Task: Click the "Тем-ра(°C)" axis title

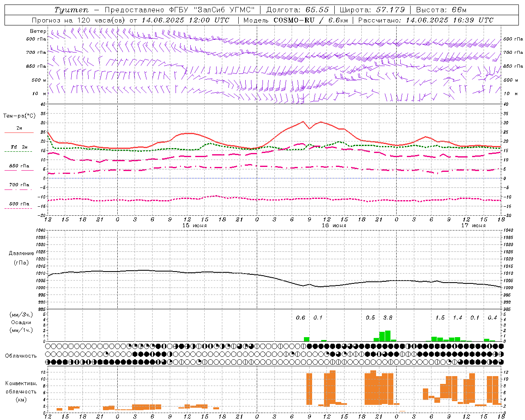Action: click(20, 116)
